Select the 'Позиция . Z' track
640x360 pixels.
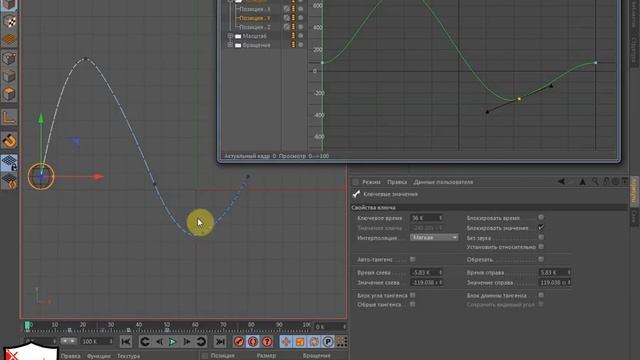pyautogui.click(x=254, y=27)
